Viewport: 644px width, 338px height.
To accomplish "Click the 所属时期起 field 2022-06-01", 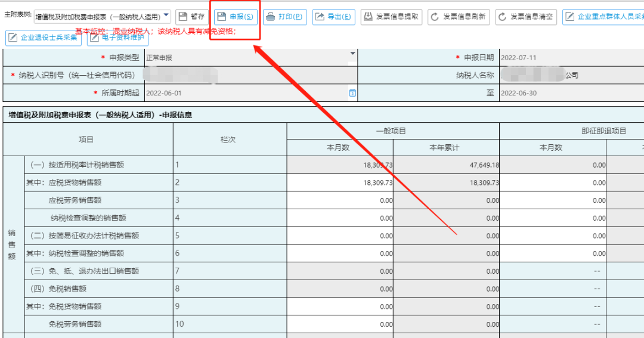I will coord(251,93).
